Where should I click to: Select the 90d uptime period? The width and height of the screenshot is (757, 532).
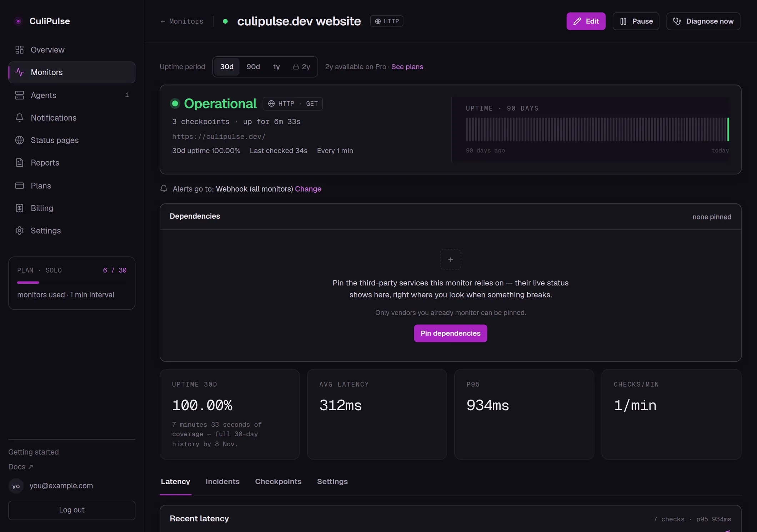pos(253,67)
